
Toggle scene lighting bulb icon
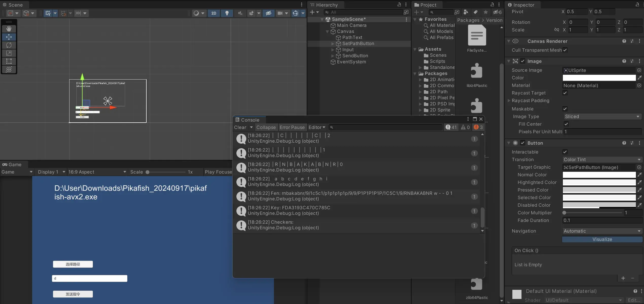[x=227, y=13]
